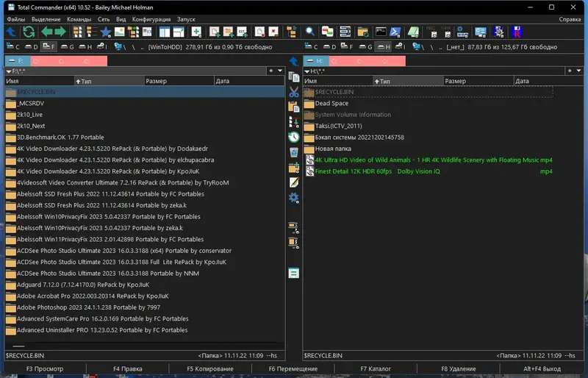Select Taksi.(ICTV_2011) folder

pyautogui.click(x=429, y=126)
